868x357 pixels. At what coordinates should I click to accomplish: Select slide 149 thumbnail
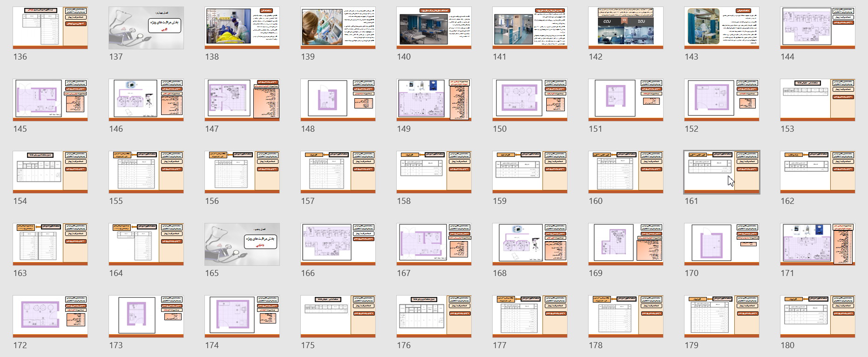pyautogui.click(x=434, y=100)
